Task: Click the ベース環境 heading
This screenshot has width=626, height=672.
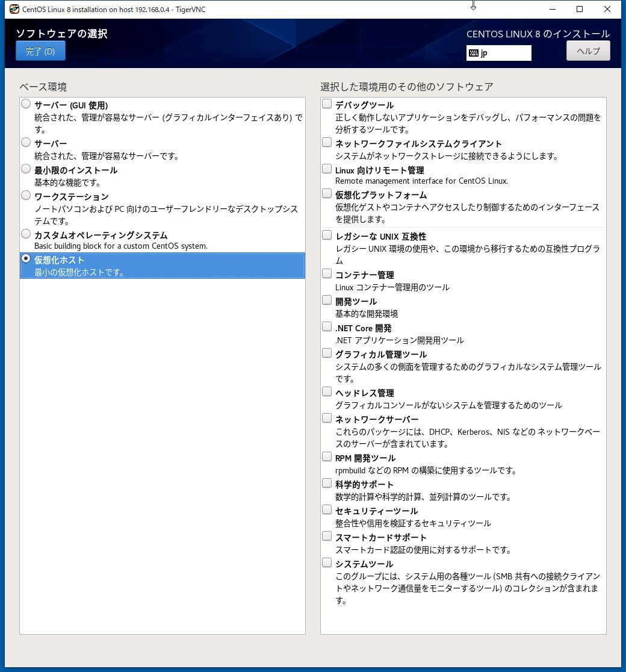Action: pos(43,87)
